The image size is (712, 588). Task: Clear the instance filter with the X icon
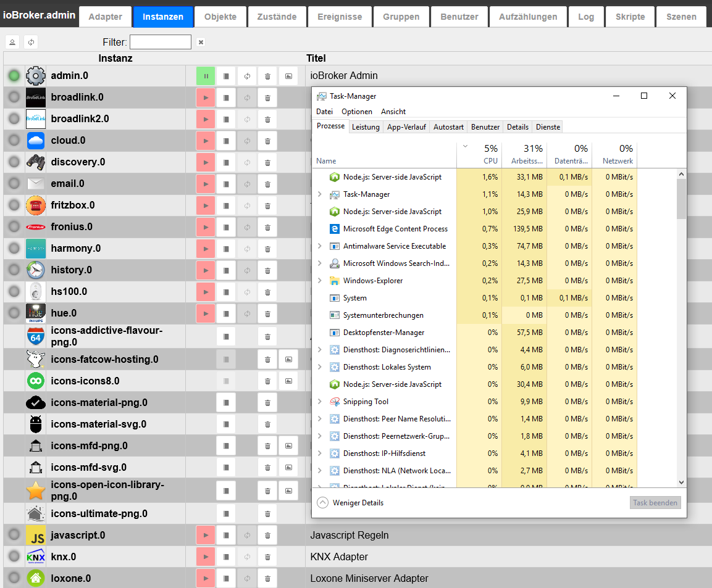pos(201,42)
